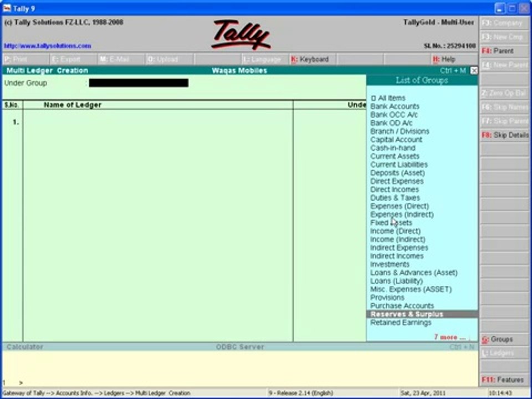Image resolution: width=532 pixels, height=399 pixels.
Task: Click Z: Zero Op Bal side button
Action: pyautogui.click(x=505, y=93)
